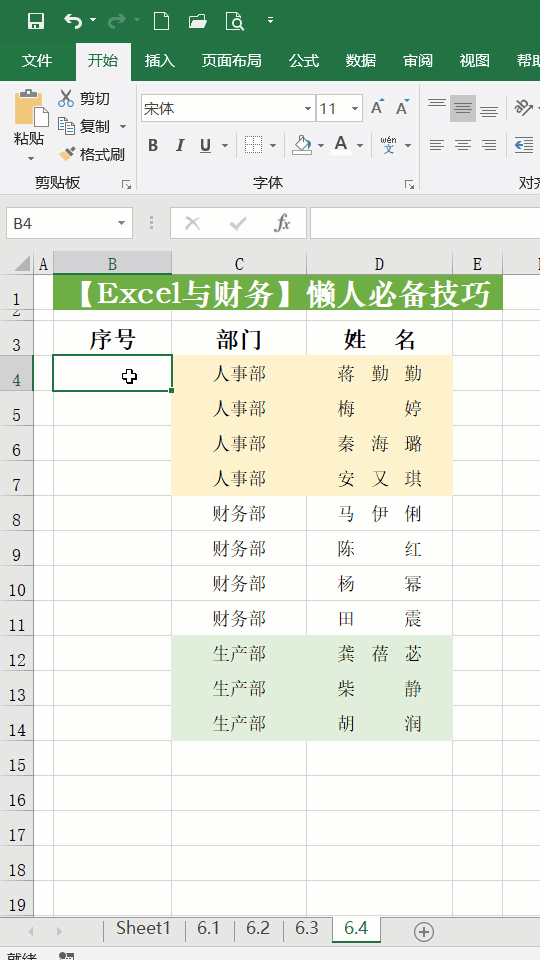Expand the font size 11 dropdown
This screenshot has width=540, height=960.
coord(354,109)
